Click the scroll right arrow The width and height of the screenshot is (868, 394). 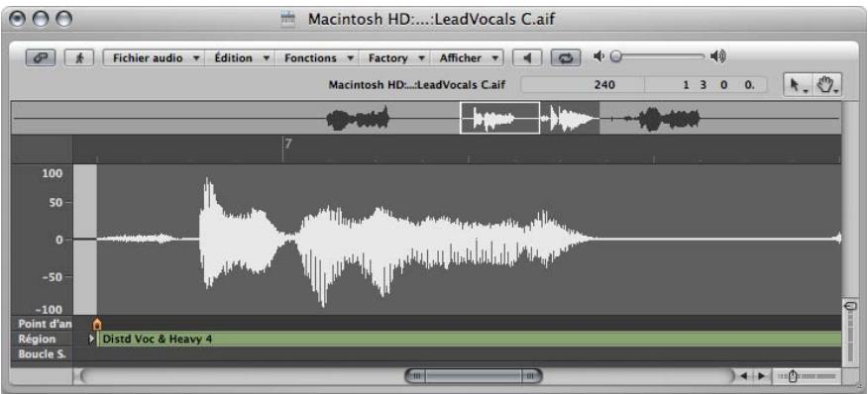(x=761, y=376)
